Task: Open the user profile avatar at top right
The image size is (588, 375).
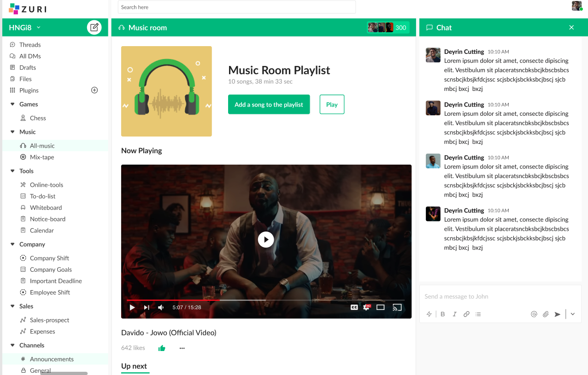Action: tap(577, 6)
